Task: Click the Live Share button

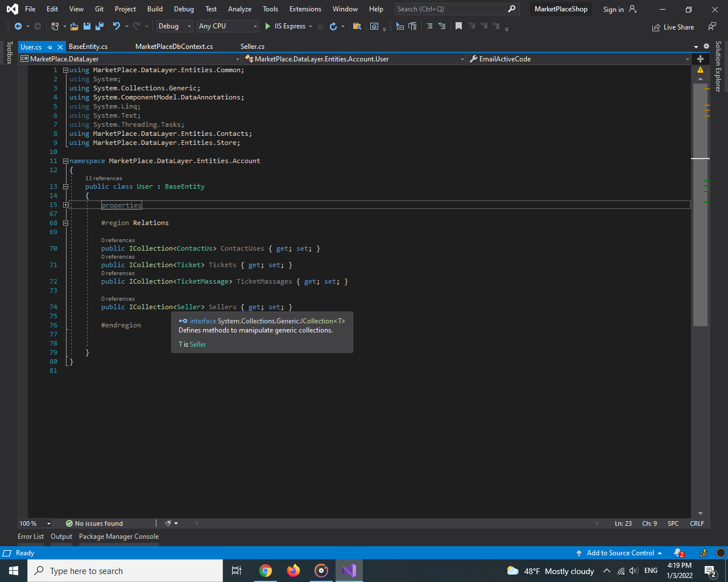Action: click(673, 27)
